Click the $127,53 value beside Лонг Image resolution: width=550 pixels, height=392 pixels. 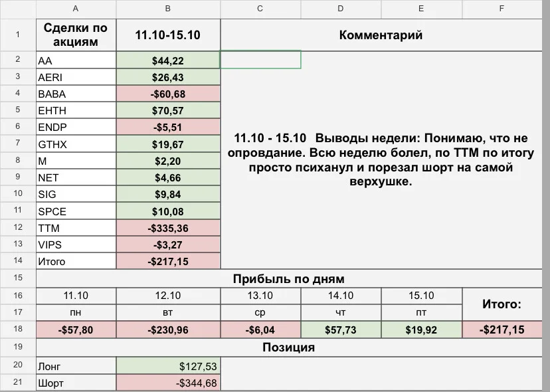(x=168, y=366)
